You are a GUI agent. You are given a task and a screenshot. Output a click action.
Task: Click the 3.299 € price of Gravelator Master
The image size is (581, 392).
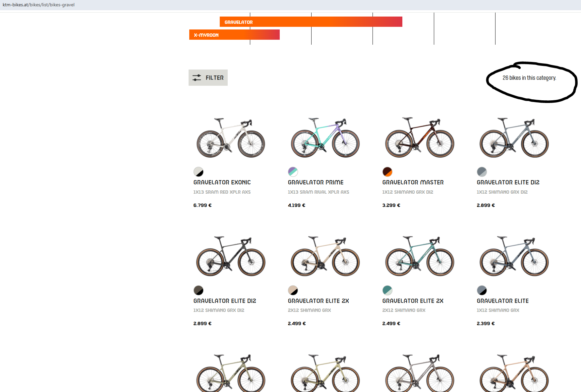click(x=391, y=205)
